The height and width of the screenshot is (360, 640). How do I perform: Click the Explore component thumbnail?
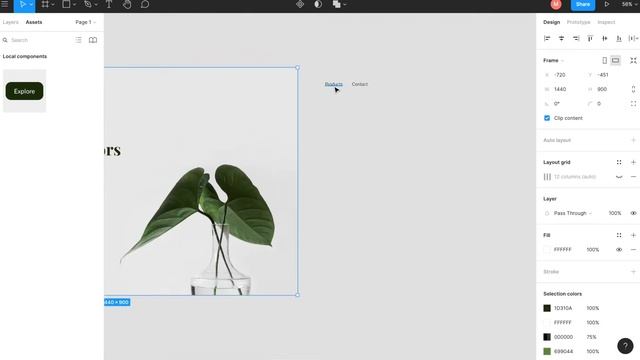[x=24, y=91]
